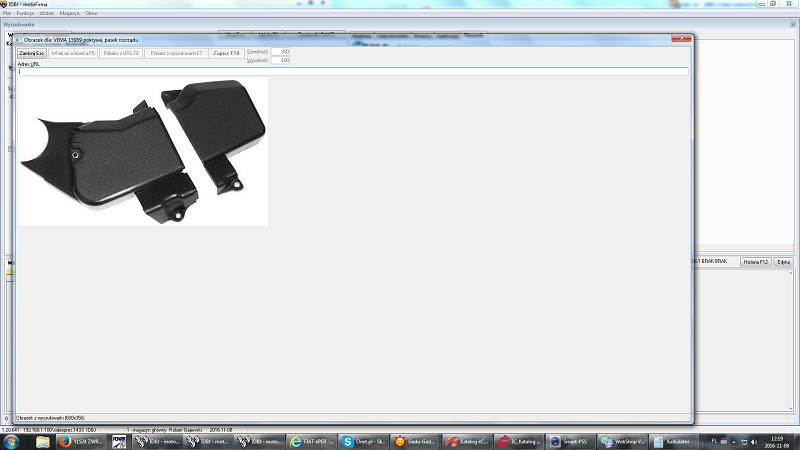Close the Obrazek dla VEMA dialog
800x450 pixels.
point(681,39)
